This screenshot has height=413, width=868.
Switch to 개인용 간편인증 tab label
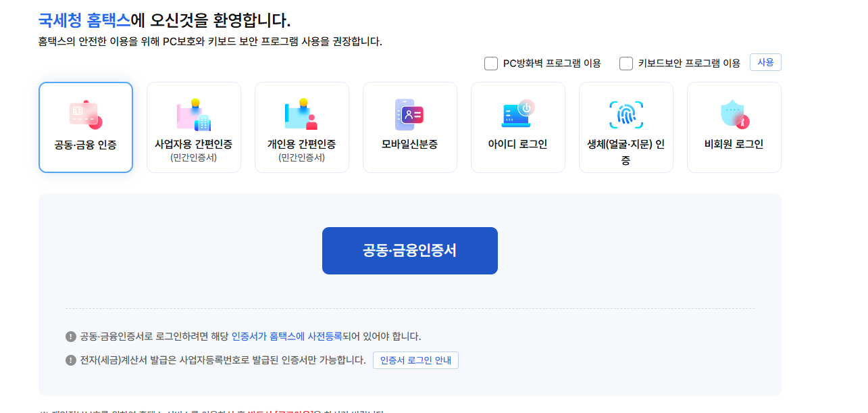point(302,144)
